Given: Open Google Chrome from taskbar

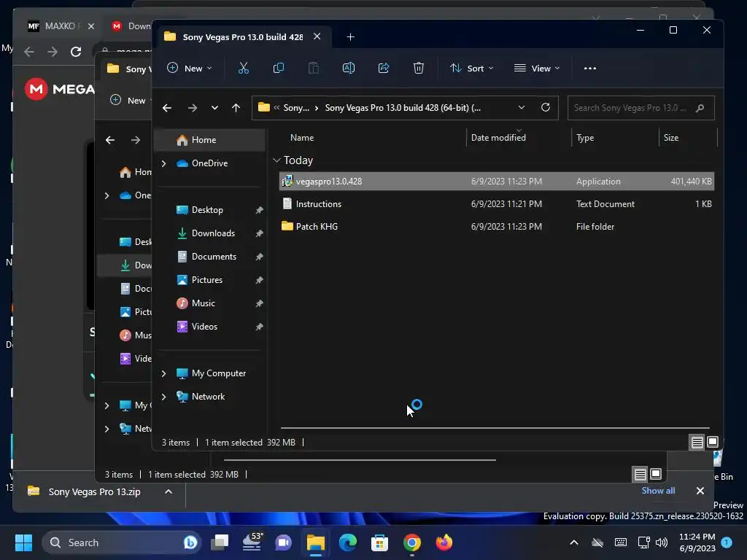Looking at the screenshot, I should pyautogui.click(x=411, y=542).
